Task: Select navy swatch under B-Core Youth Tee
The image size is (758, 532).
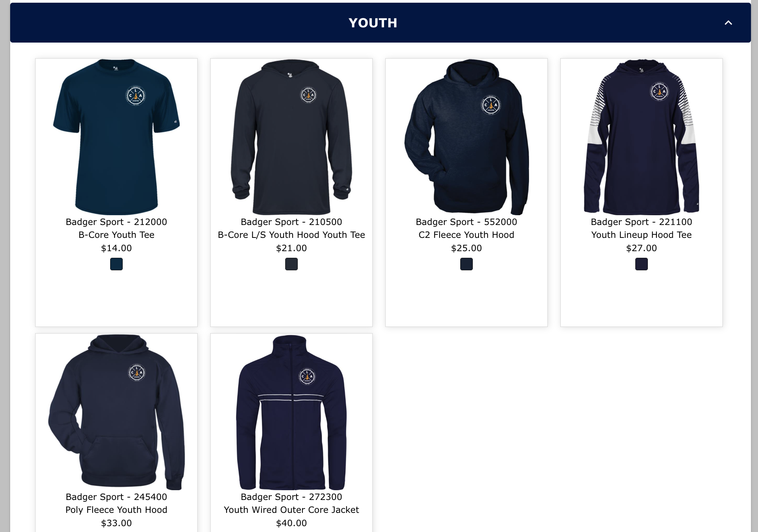Action: 116,264
